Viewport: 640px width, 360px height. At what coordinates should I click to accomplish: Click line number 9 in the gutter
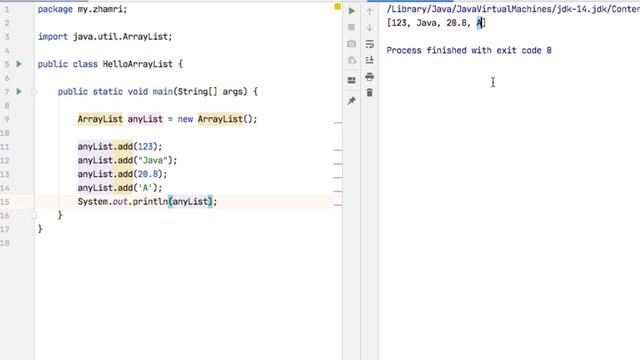pyautogui.click(x=7, y=119)
